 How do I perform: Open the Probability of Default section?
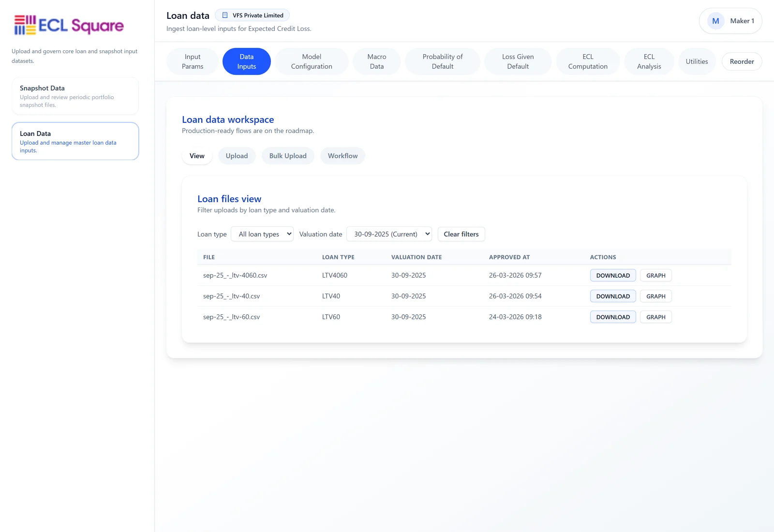(x=442, y=61)
